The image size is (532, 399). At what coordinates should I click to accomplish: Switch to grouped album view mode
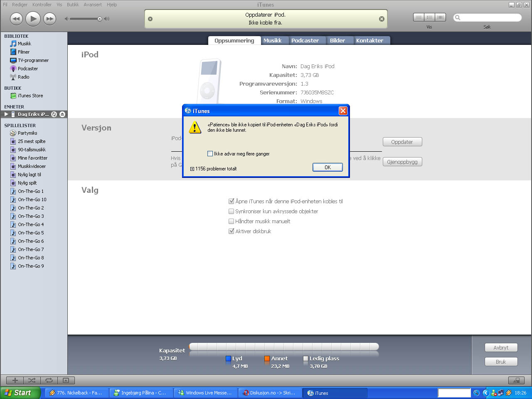point(429,17)
